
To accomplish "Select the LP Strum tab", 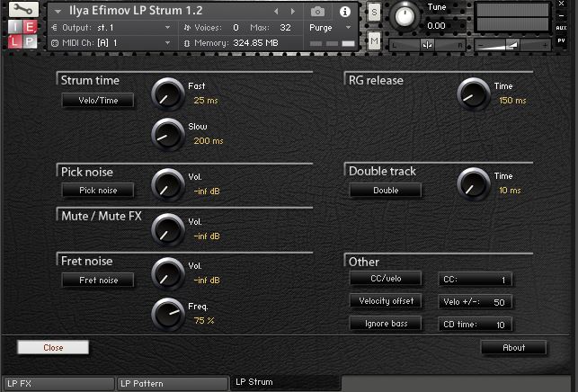I will (286, 382).
